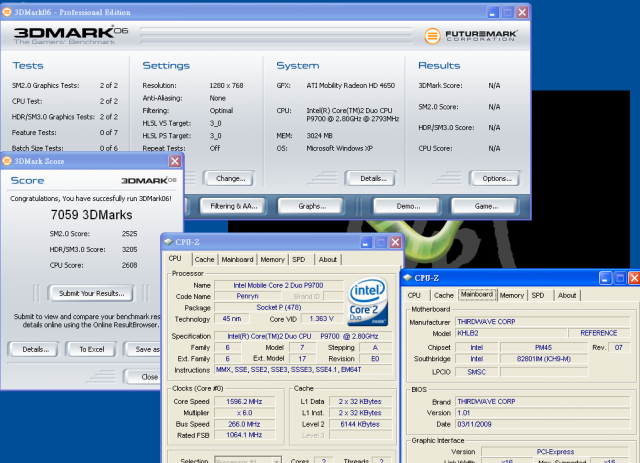Click the Core Speed value 1596.2 MHz

point(244,402)
